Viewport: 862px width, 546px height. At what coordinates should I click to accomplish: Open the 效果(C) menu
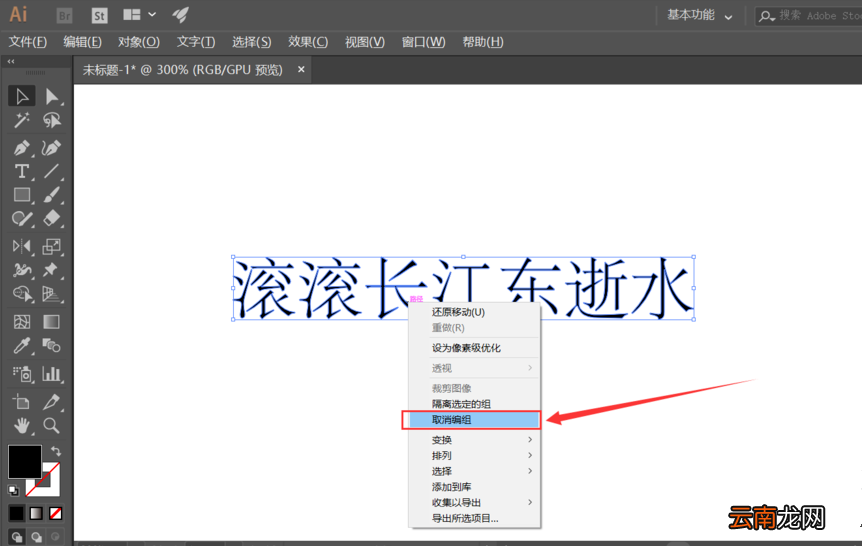pyautogui.click(x=308, y=42)
